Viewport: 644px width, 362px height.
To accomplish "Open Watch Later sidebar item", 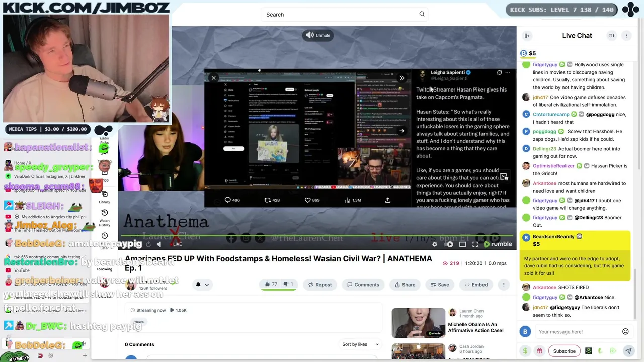I will click(x=104, y=240).
